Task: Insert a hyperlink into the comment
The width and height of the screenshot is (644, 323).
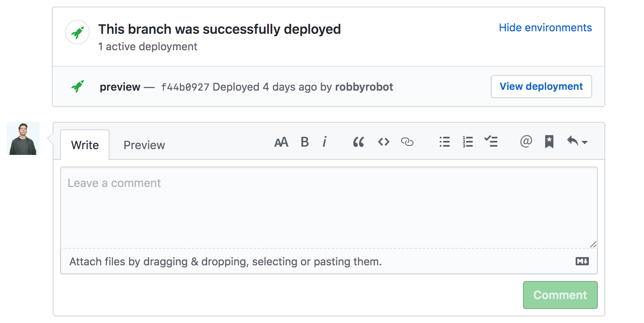Action: (407, 142)
